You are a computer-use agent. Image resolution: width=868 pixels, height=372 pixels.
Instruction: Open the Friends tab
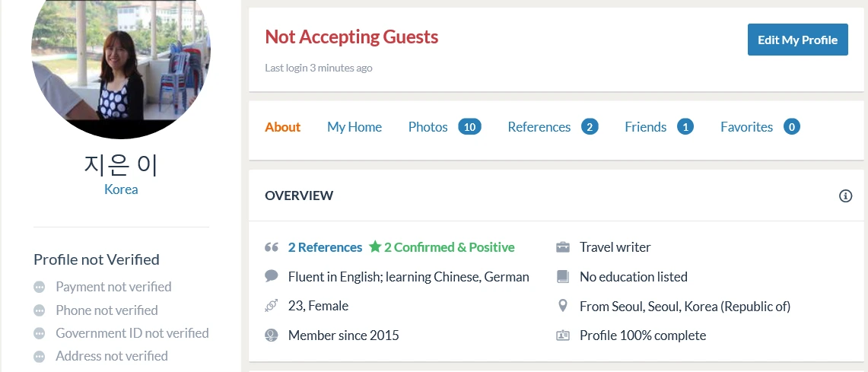[x=645, y=127]
